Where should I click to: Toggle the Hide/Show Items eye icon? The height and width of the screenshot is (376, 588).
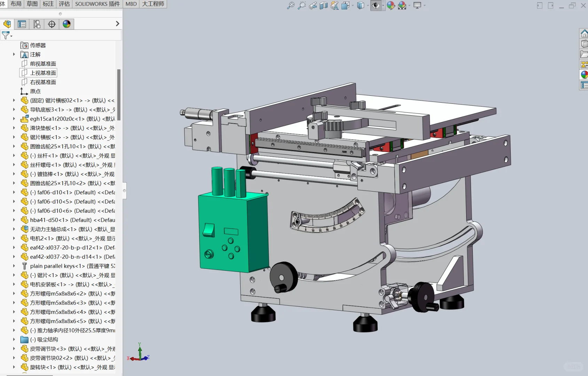coord(376,6)
